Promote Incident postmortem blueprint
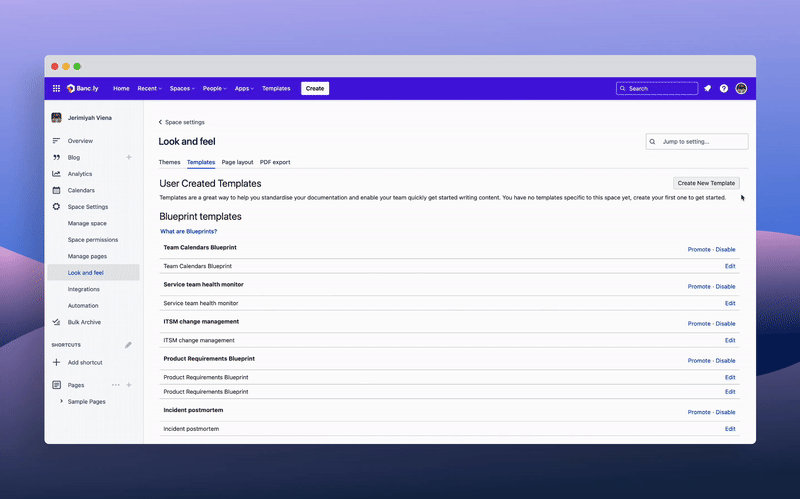 (x=699, y=412)
